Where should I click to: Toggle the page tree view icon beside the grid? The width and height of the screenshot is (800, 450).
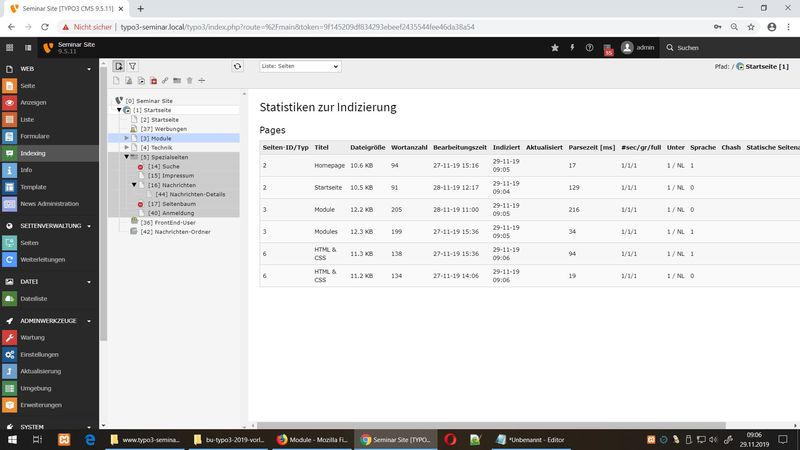[26, 47]
